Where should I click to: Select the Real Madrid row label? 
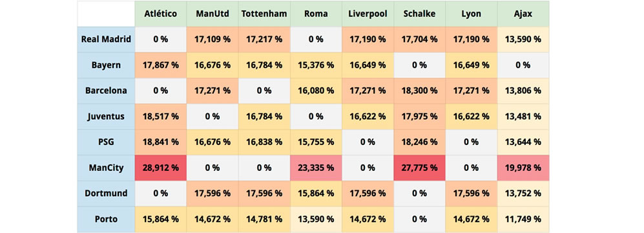(106, 39)
